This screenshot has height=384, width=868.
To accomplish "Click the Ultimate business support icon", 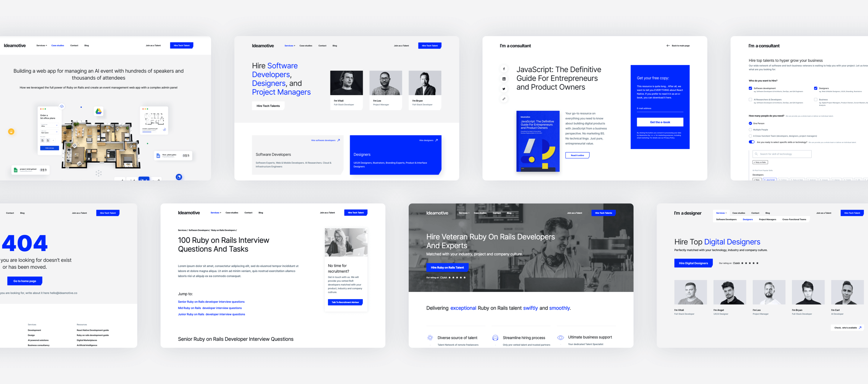I will click(561, 336).
